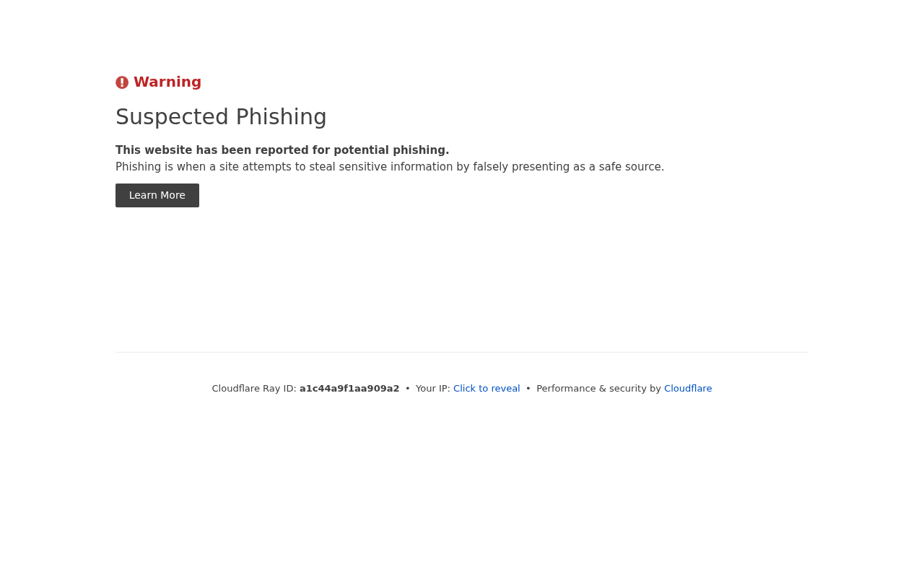This screenshot has width=924, height=578.
Task: Click the red exclamation warning icon
Action: pos(122,82)
